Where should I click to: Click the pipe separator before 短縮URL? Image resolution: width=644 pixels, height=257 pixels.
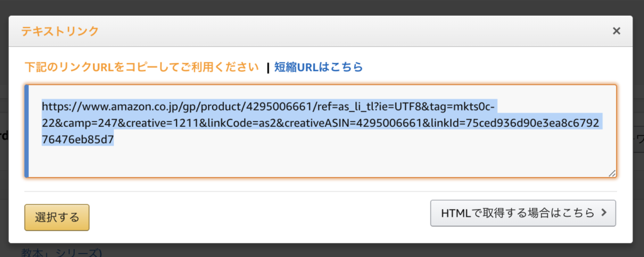pos(268,67)
